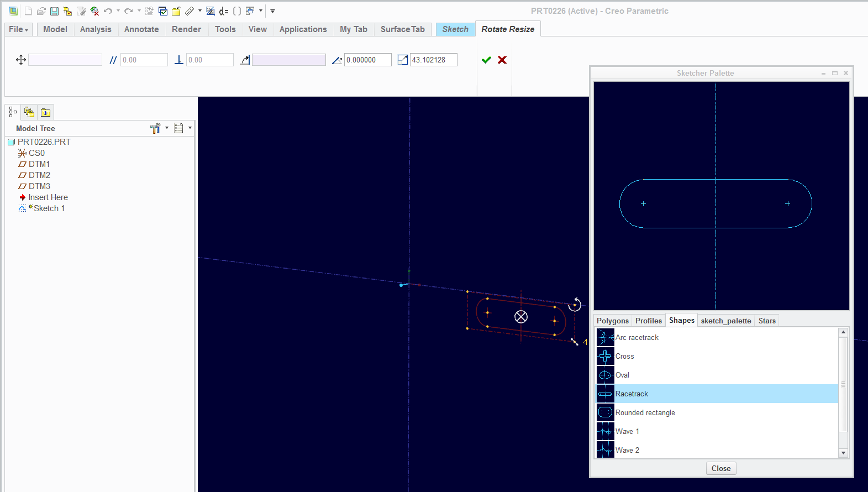This screenshot has width=868, height=492.
Task: Cancel with the red X icon
Action: click(x=502, y=60)
